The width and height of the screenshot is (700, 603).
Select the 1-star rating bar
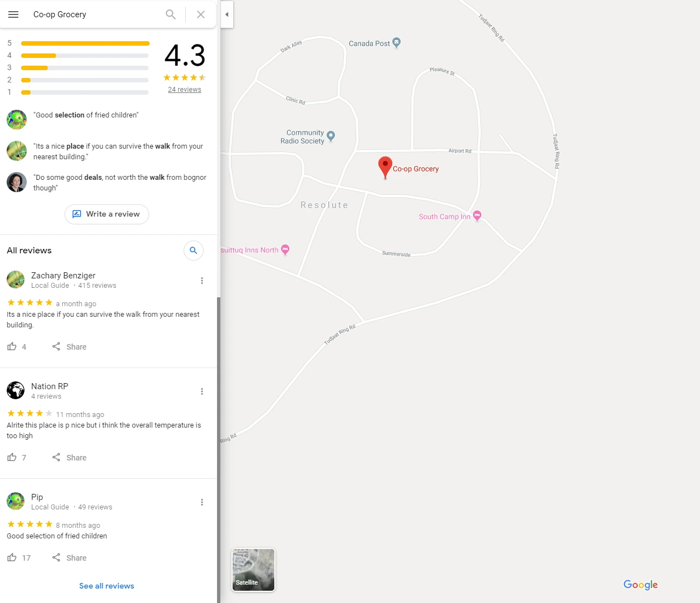(x=85, y=92)
